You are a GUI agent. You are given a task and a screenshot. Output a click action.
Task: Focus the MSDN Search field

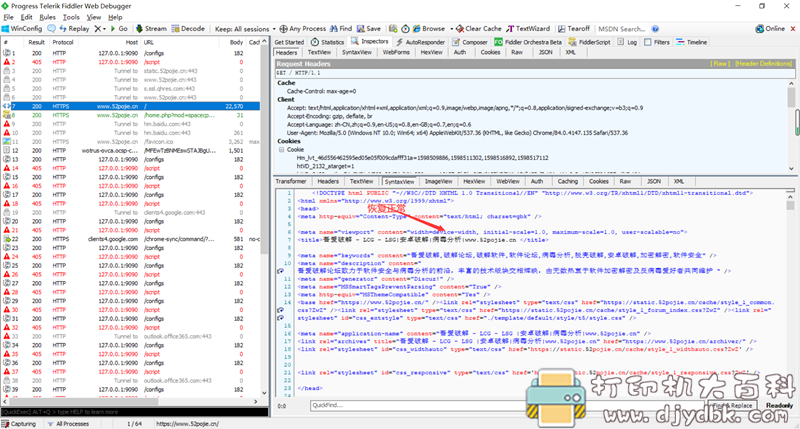621,29
